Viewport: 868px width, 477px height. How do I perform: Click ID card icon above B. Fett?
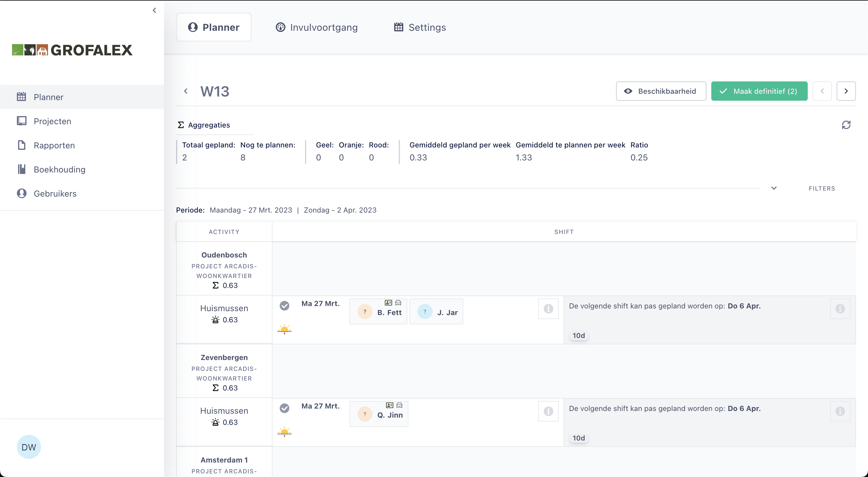pos(388,303)
